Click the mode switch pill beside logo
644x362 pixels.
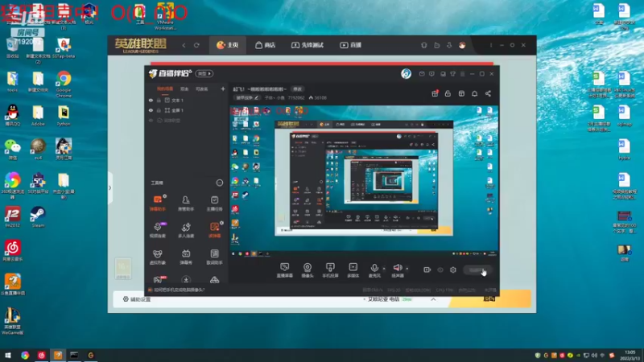204,73
